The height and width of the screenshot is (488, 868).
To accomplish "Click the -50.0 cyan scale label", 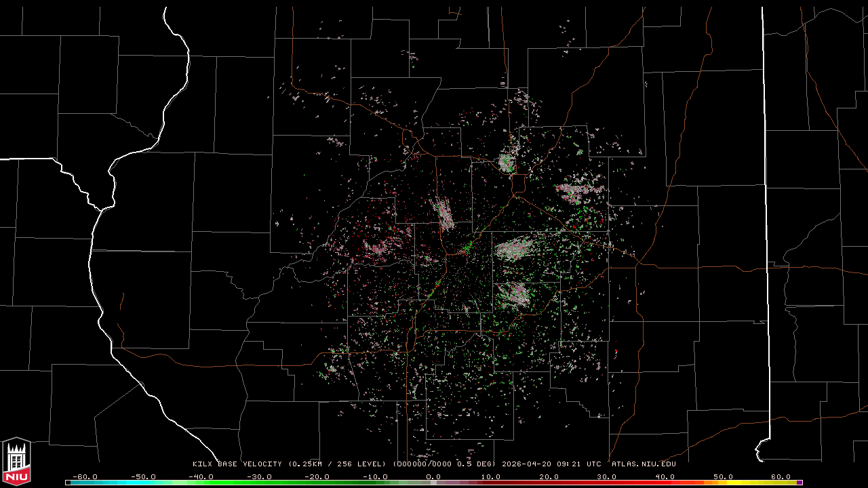I will (142, 476).
